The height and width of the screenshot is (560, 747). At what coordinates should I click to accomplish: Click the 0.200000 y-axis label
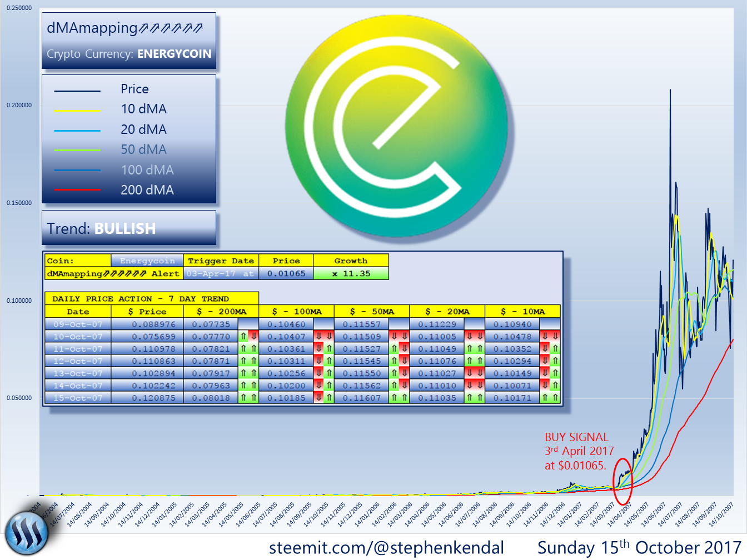coord(19,105)
